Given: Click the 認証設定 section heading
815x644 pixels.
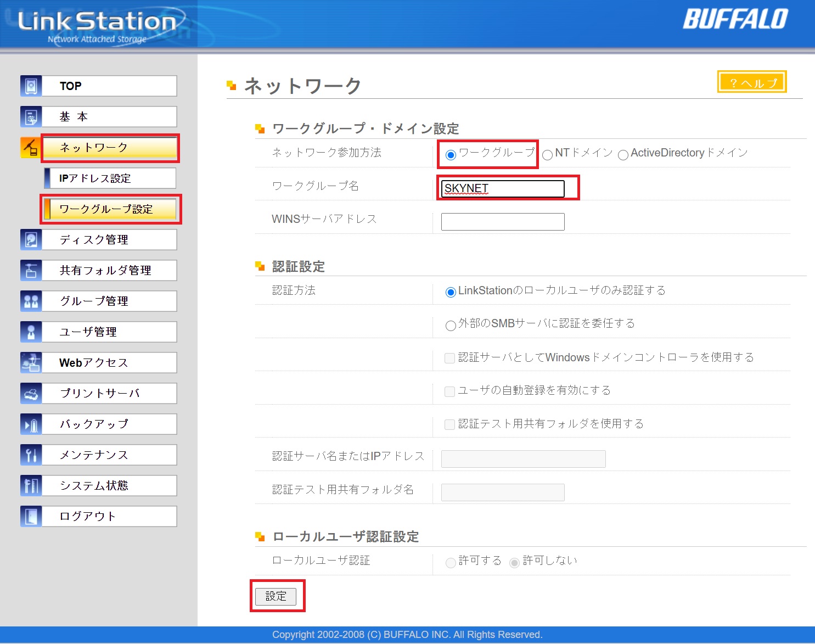Looking at the screenshot, I should [299, 267].
